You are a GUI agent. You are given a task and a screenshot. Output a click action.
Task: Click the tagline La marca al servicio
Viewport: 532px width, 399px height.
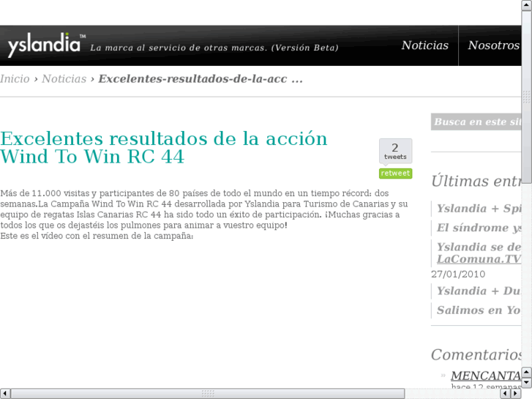(x=214, y=48)
